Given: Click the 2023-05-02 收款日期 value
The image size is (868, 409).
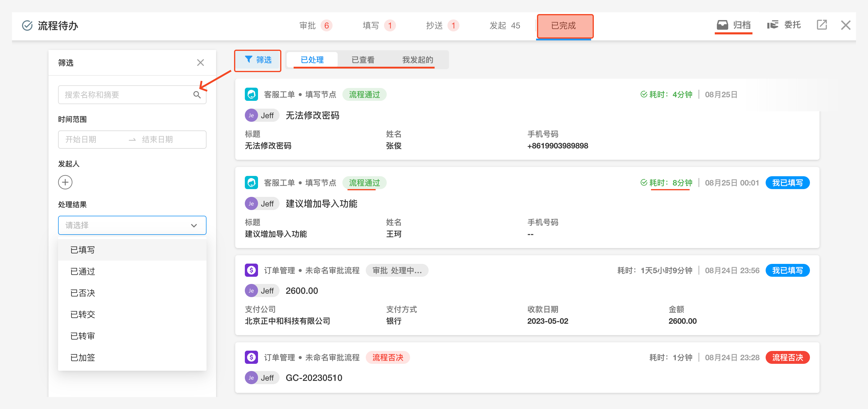Looking at the screenshot, I should point(547,321).
